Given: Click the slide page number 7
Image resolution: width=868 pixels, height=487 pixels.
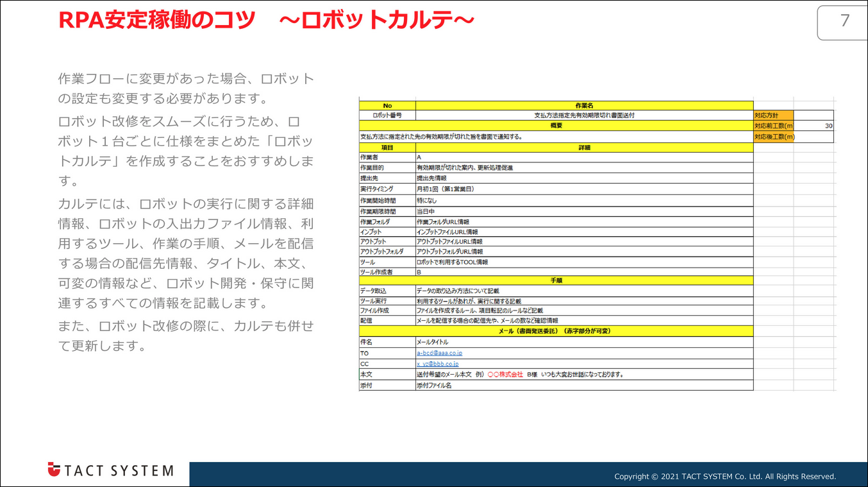Looking at the screenshot, I should tap(844, 21).
